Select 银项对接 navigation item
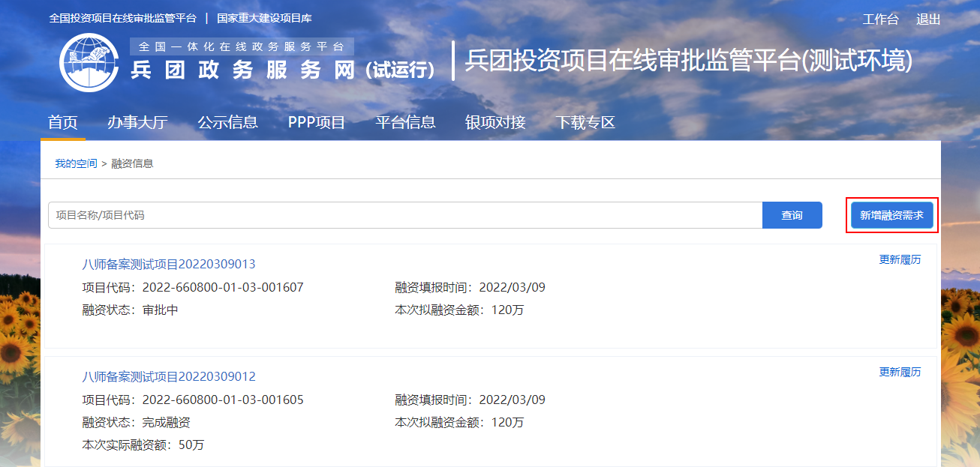Screen dimensions: 980x467 click(495, 123)
